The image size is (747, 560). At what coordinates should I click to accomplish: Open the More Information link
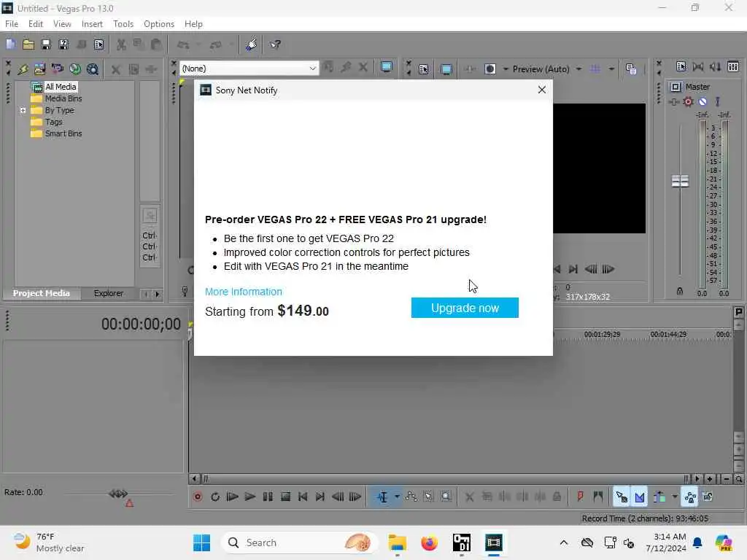pos(244,292)
